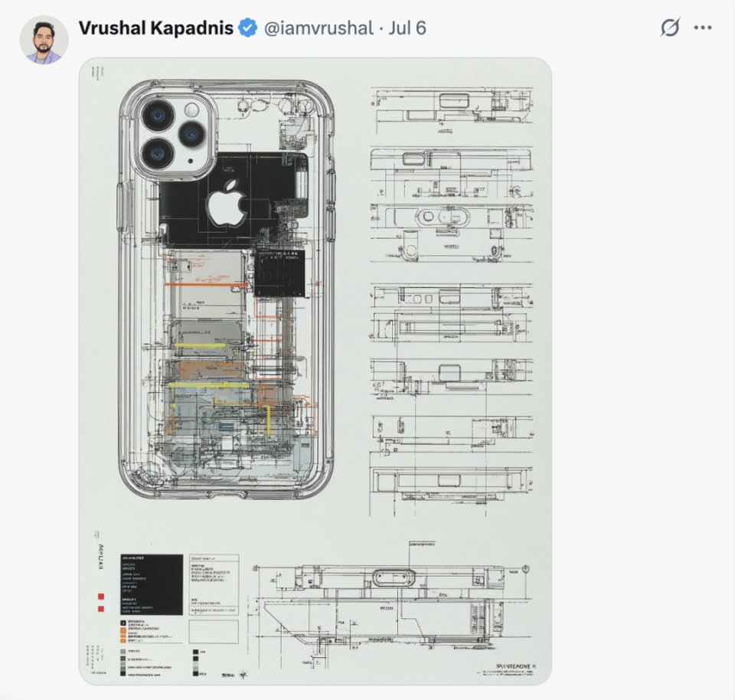Click the black chip block beside battery

pos(280,273)
